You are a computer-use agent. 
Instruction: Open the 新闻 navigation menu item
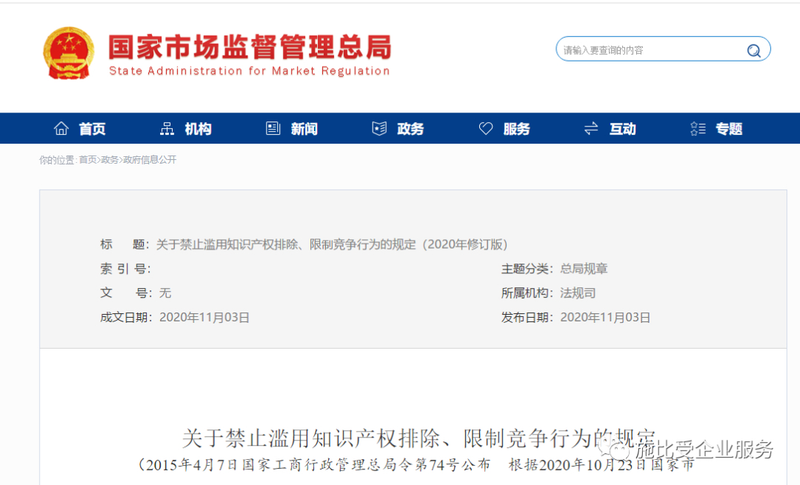tap(304, 129)
